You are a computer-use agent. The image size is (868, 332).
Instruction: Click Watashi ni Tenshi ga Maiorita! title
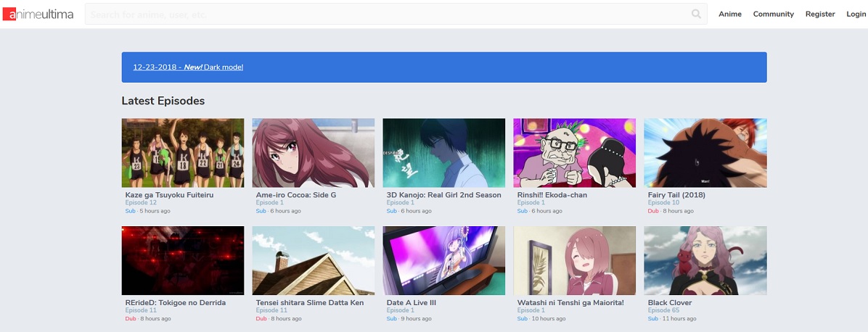click(570, 303)
